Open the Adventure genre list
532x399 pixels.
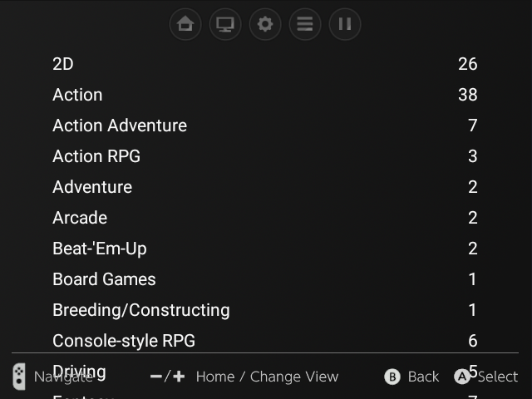92,187
